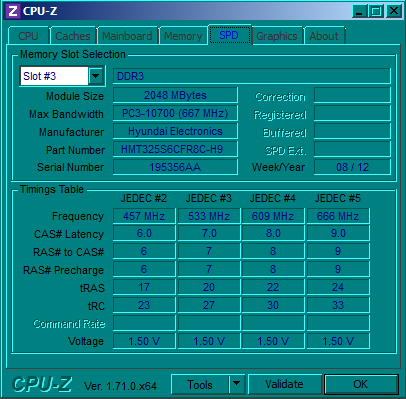406x399 pixels.
Task: Click the Tools button
Action: tap(200, 384)
